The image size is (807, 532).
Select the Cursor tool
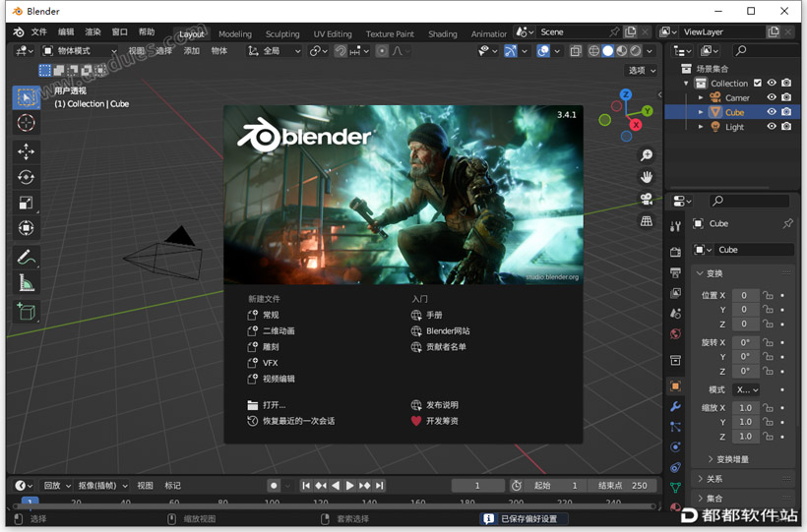click(x=26, y=123)
